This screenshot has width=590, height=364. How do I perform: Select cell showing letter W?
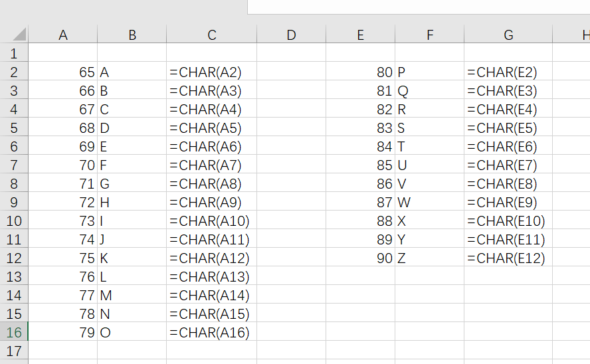[x=429, y=203]
